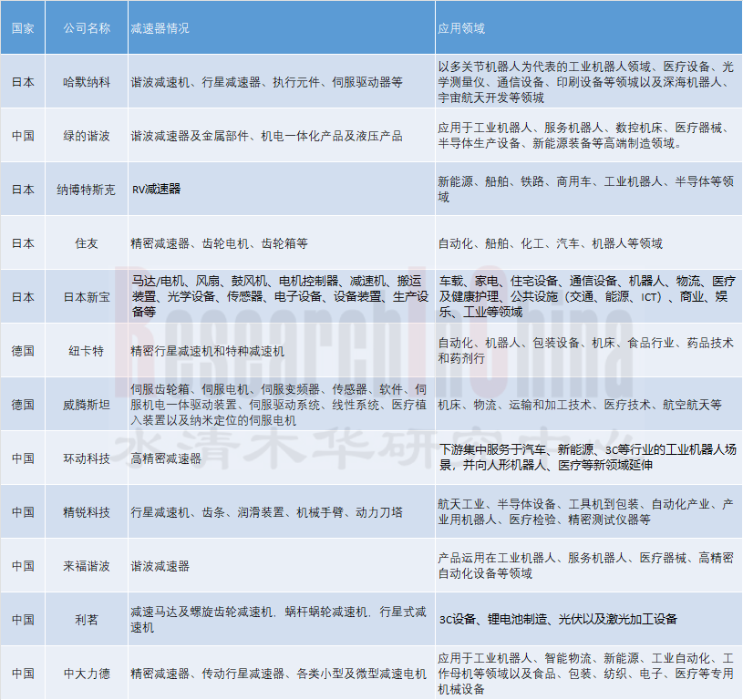Select the RV减速器 cell

pyautogui.click(x=156, y=190)
